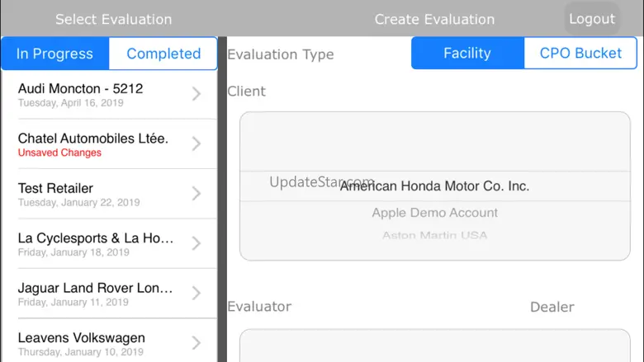Select Facility evaluation type
Screen dimensions: 644x362
pyautogui.click(x=467, y=53)
